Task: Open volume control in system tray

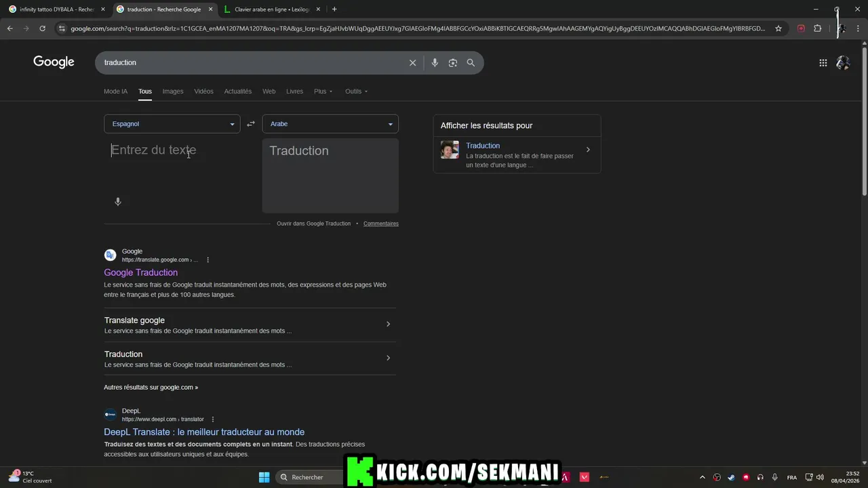Action: [x=821, y=477]
